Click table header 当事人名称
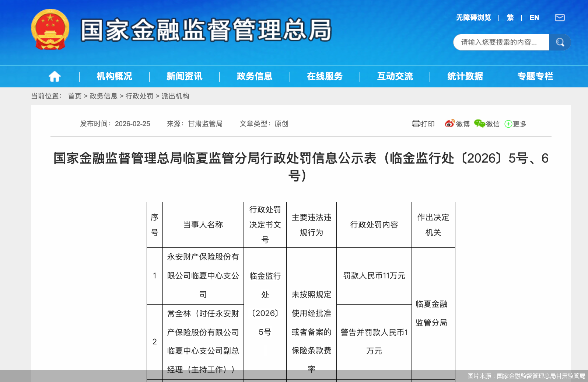588x382 pixels. [x=203, y=225]
